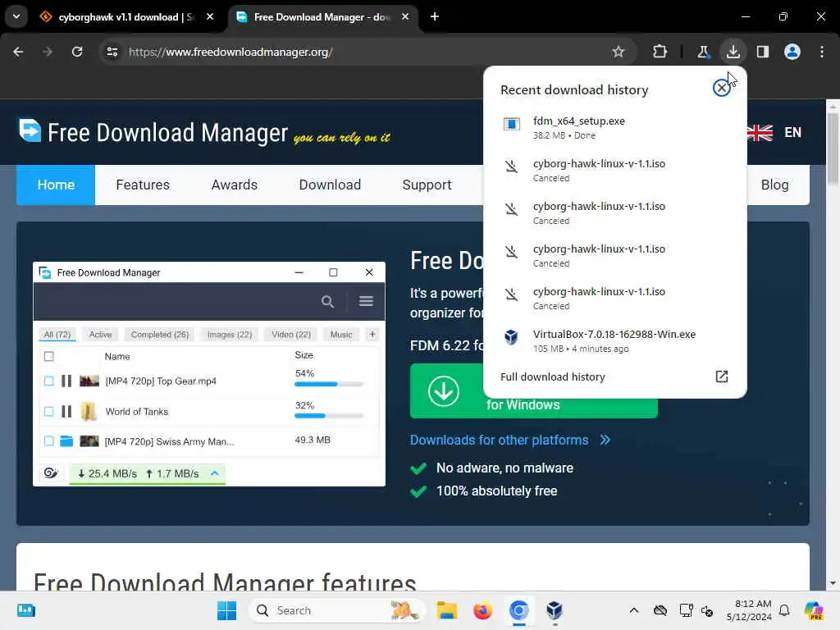
Task: Open the Chrome profile avatar
Action: coord(792,52)
